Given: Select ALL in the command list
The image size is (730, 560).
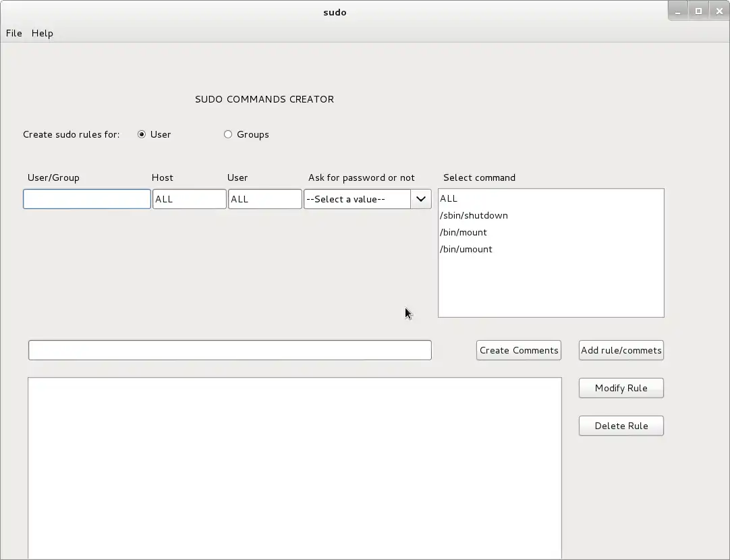Looking at the screenshot, I should pos(449,198).
